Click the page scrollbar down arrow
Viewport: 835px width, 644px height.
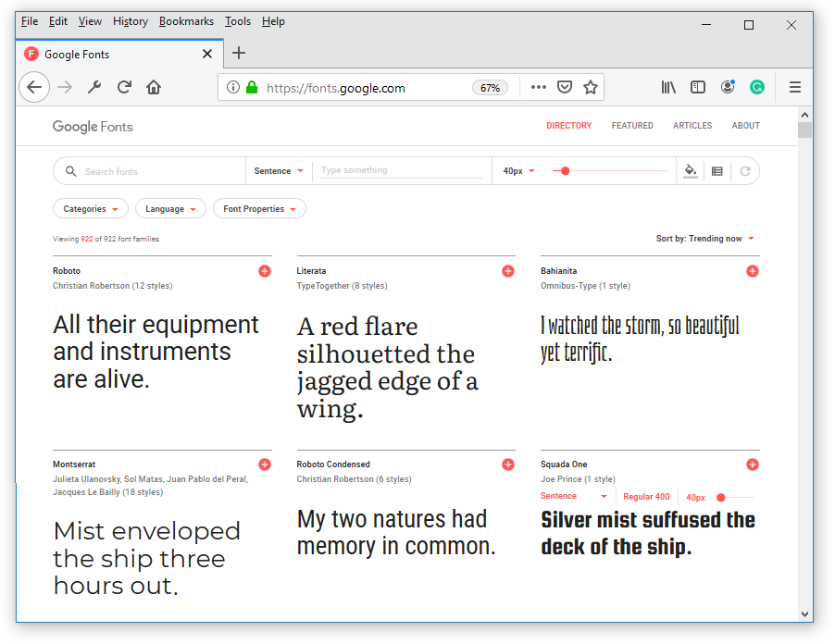point(804,614)
